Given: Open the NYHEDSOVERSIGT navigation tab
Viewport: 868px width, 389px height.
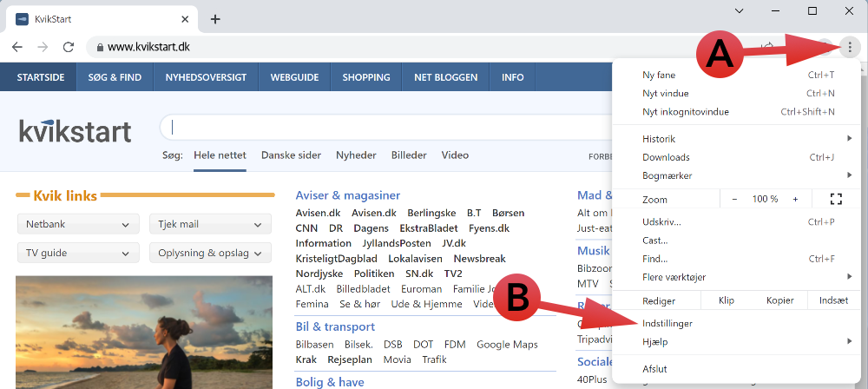Looking at the screenshot, I should pyautogui.click(x=206, y=77).
